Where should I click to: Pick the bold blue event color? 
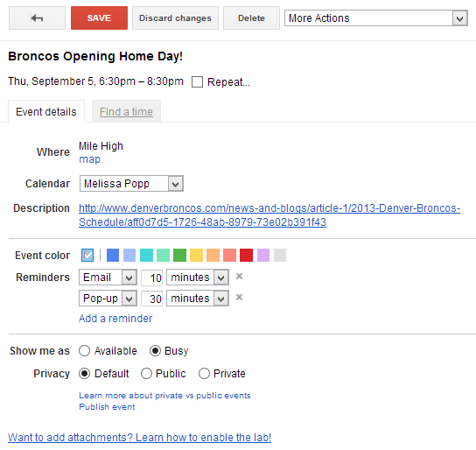(113, 255)
